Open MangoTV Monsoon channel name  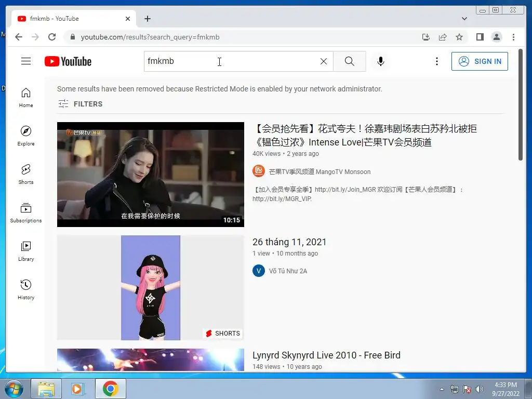click(320, 171)
